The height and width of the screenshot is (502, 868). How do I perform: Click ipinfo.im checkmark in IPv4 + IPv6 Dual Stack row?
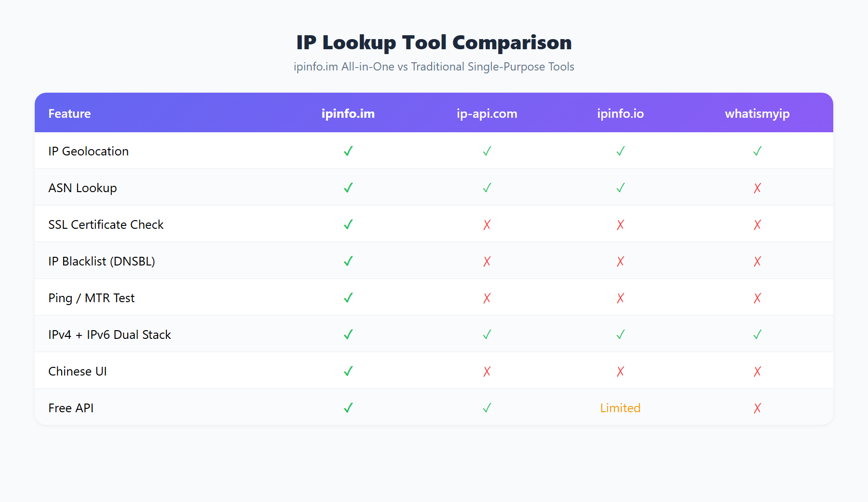(348, 335)
